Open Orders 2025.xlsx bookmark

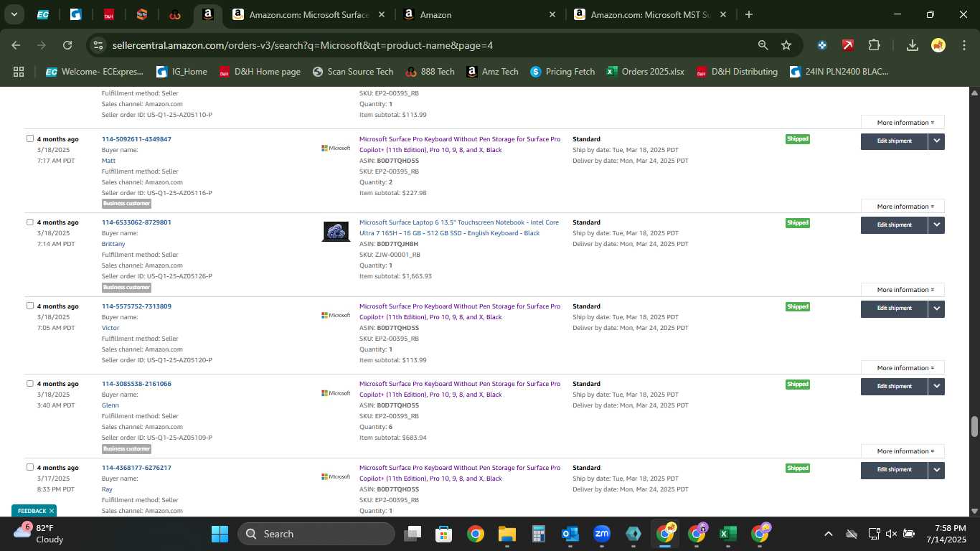pos(645,72)
